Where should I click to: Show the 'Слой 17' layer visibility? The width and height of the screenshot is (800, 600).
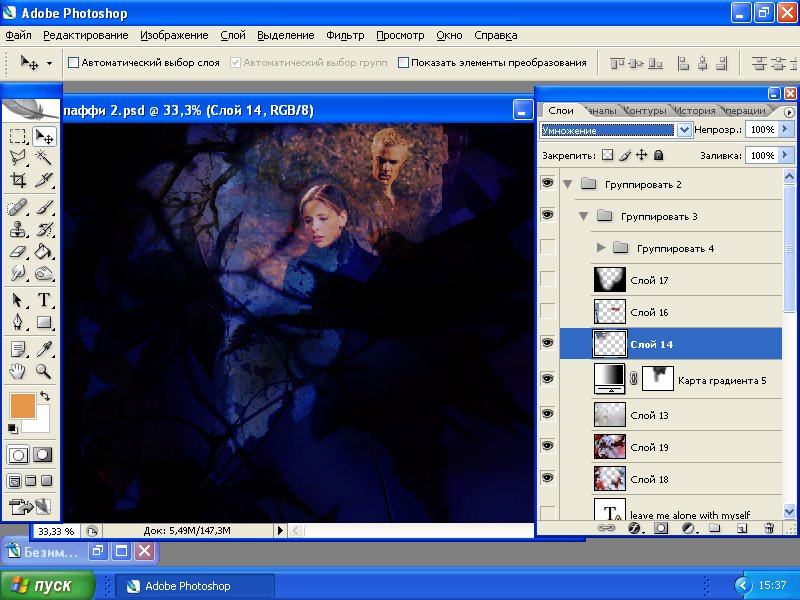pos(547,280)
